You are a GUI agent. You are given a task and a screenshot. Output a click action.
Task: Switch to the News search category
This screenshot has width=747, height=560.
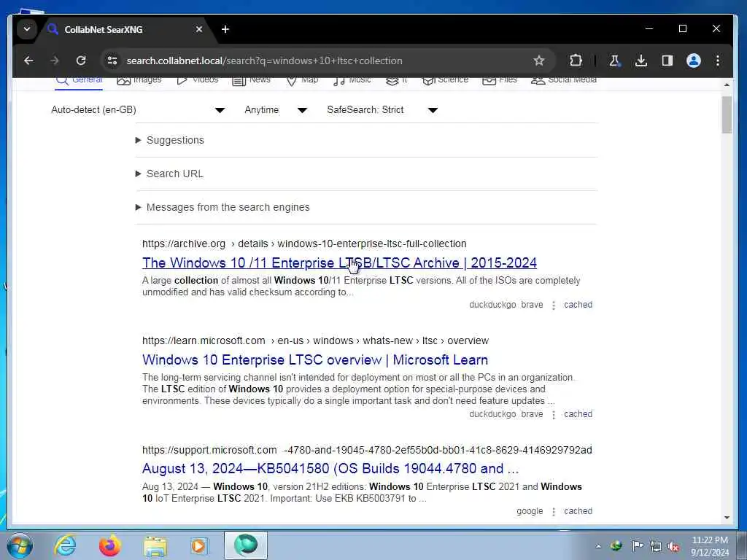coord(252,80)
